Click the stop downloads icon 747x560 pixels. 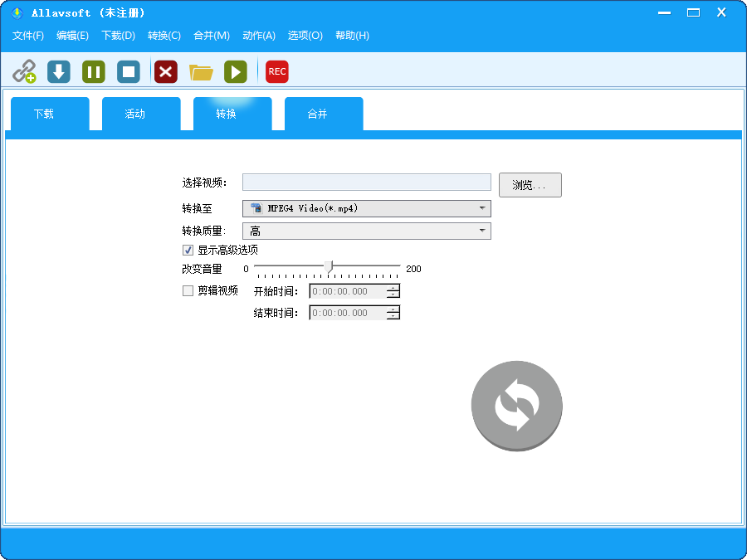tap(128, 71)
